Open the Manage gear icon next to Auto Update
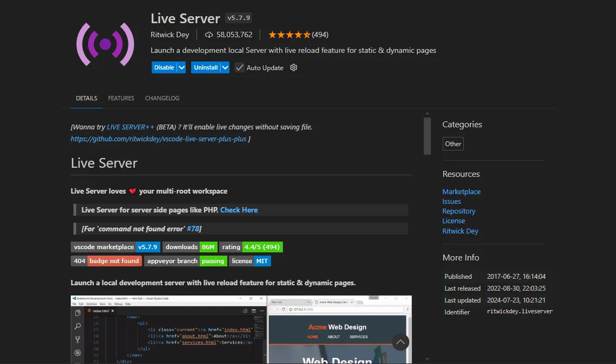 tap(294, 67)
